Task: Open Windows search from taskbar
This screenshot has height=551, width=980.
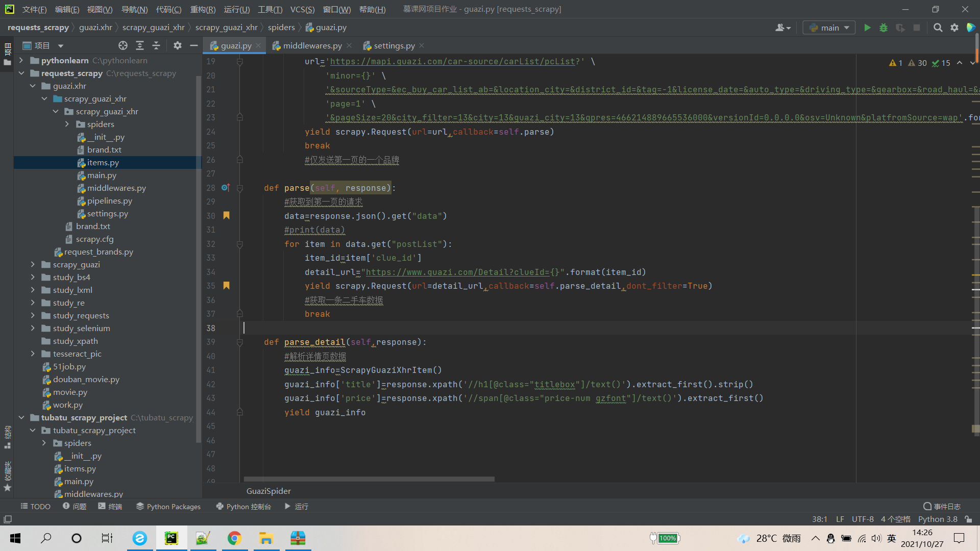Action: [x=46, y=538]
